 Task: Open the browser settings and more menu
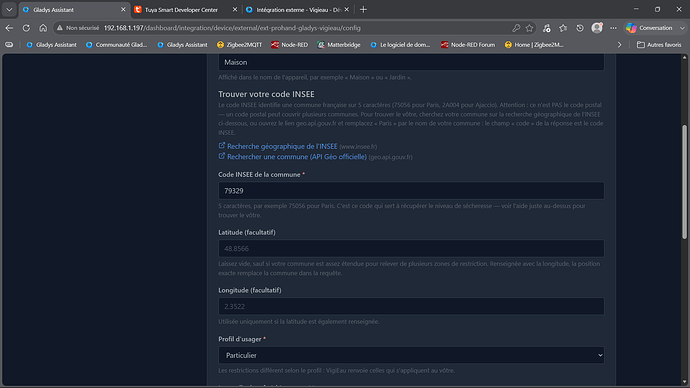(613, 28)
